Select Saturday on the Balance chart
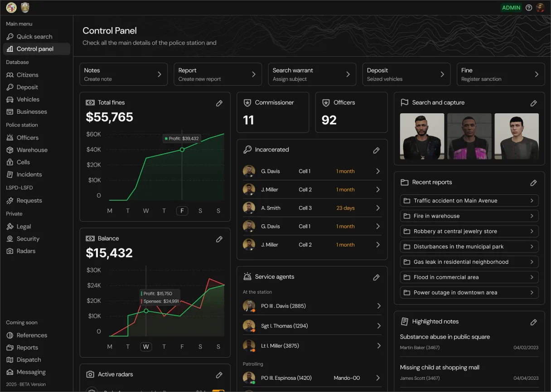The height and width of the screenshot is (392, 551). pos(200,347)
